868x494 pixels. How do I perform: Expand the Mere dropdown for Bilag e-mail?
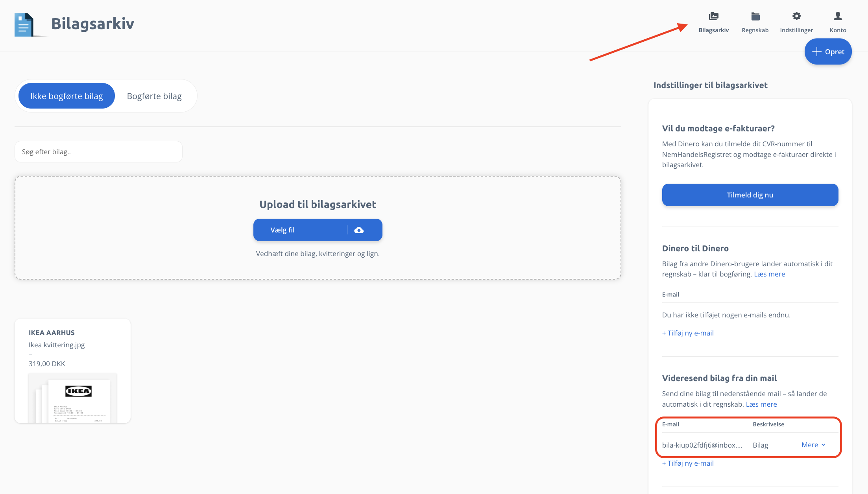[x=813, y=445]
